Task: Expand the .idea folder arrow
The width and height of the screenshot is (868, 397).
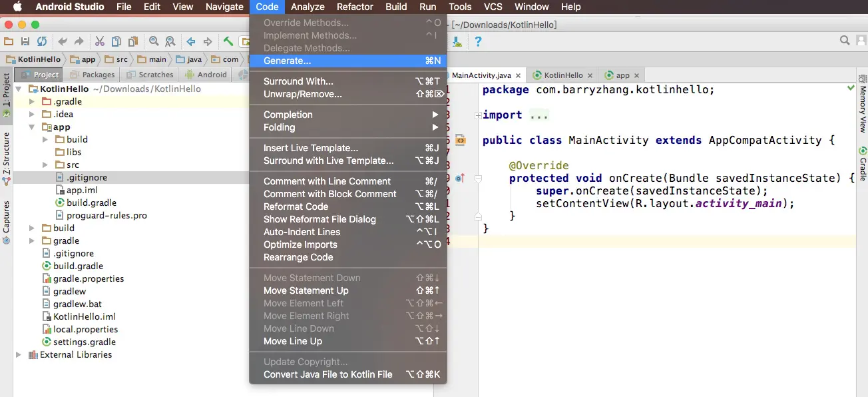Action: (31, 115)
